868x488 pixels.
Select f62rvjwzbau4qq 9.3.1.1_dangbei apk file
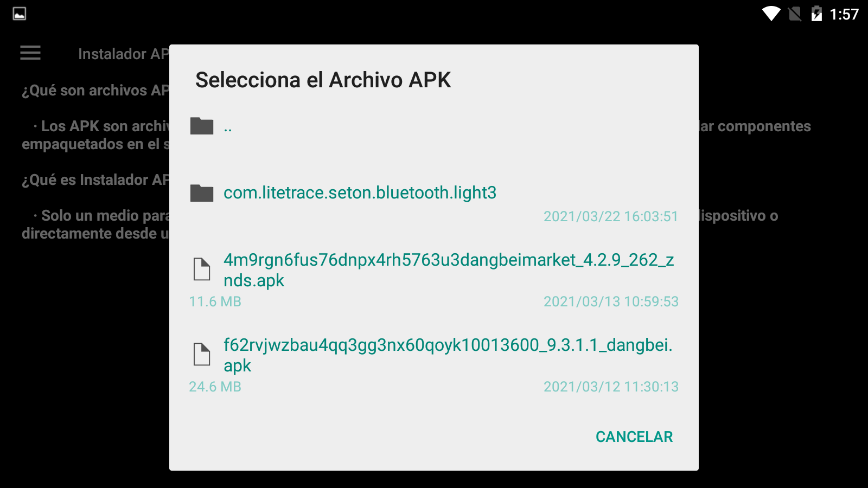click(x=434, y=364)
